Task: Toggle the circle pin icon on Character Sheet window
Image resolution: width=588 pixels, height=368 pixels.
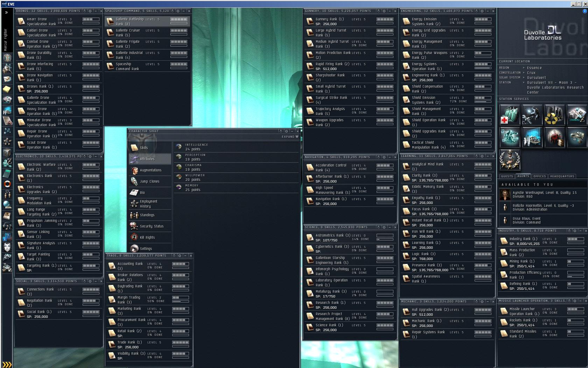Action: [286, 131]
